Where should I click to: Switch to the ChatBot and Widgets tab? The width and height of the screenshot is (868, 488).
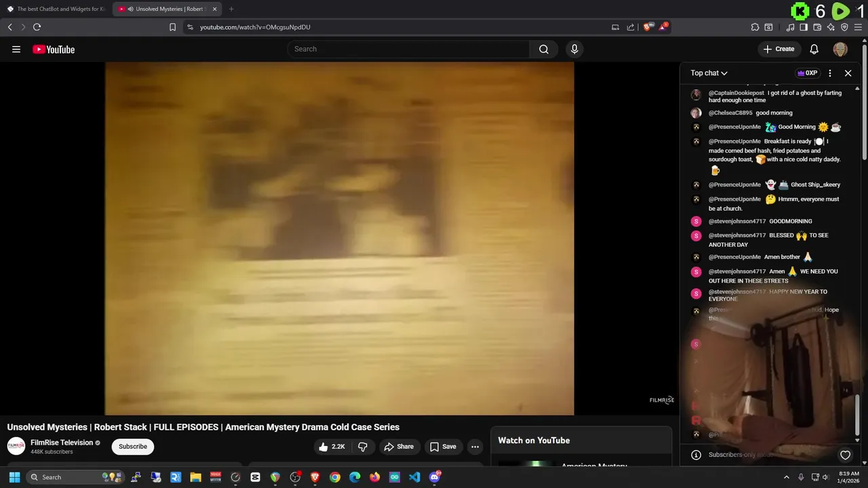pyautogui.click(x=56, y=9)
